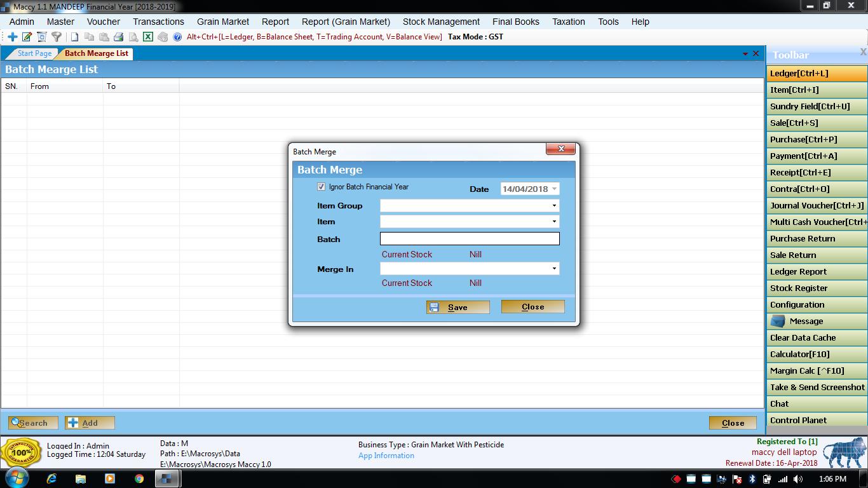Open File Explorer from taskbar
The width and height of the screenshot is (868, 488).
[x=81, y=479]
